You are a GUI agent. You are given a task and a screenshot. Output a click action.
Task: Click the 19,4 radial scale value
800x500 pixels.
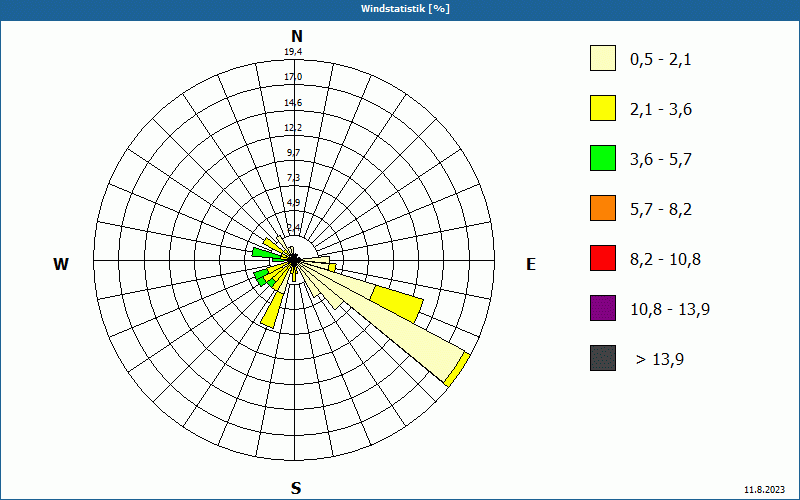[293, 52]
